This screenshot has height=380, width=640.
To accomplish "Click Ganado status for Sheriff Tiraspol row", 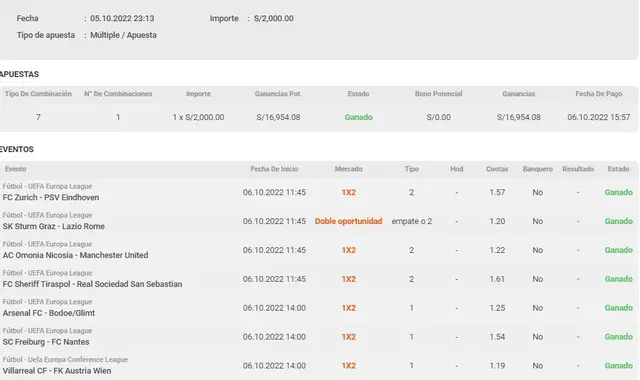I will point(618,279).
